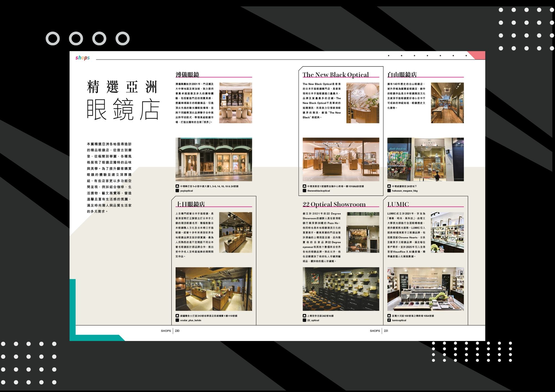
Task: Click the Instagram icon beside 22_optical
Action: pos(304,320)
